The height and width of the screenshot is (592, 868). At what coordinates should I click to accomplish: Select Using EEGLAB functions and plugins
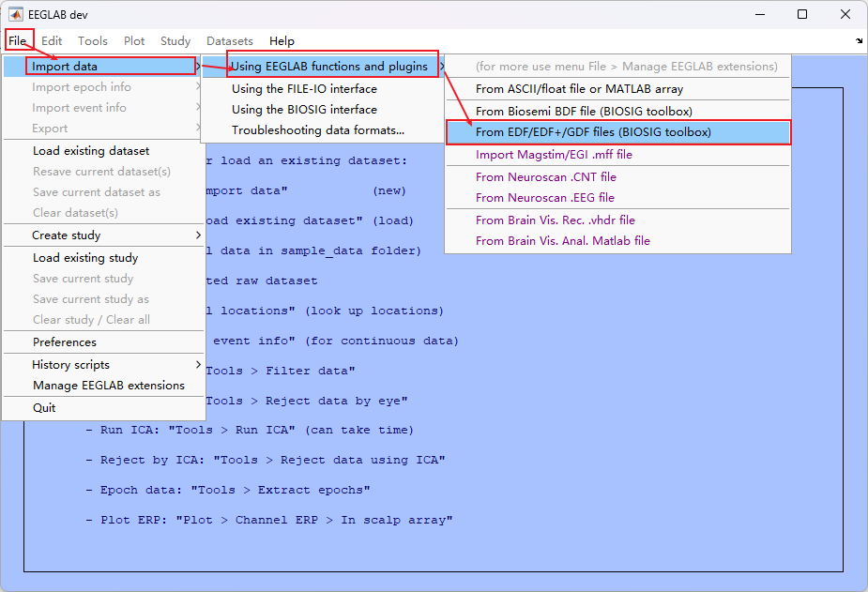[x=324, y=67]
